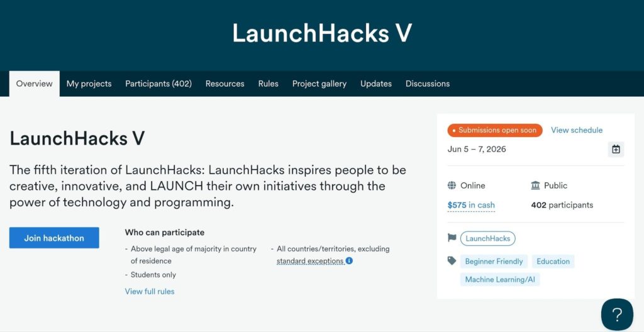
Task: Click the Submissions open soon badge
Action: coord(495,130)
